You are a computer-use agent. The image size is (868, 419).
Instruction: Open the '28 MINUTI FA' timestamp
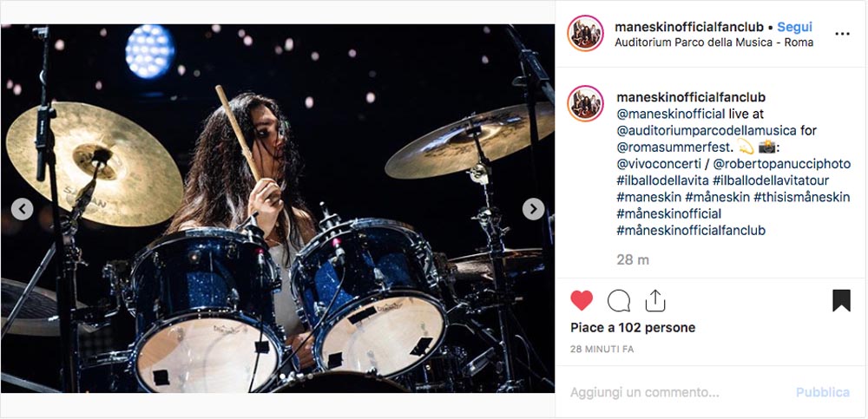click(x=602, y=350)
